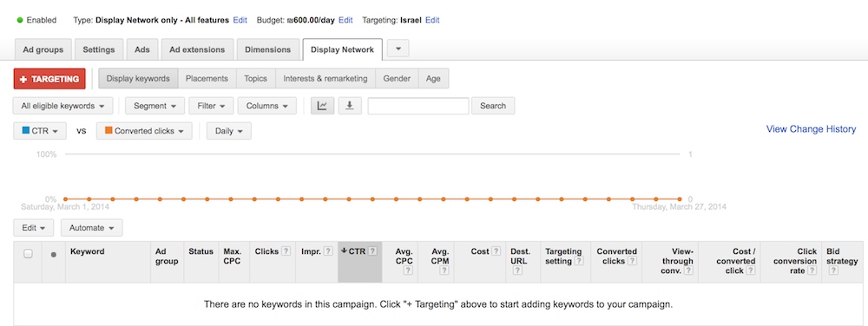Click the first chart data point
Image resolution: width=868 pixels, height=326 pixels.
65,199
